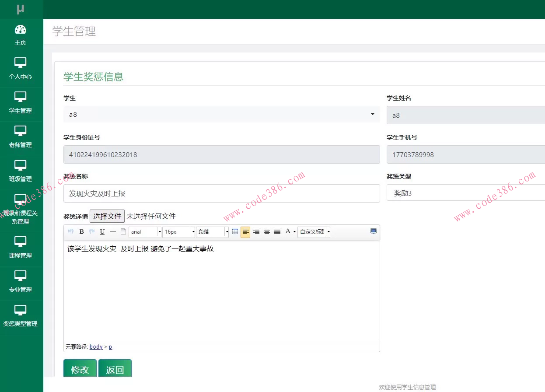Open the insert table icon
Image resolution: width=545 pixels, height=392 pixels.
pyautogui.click(x=235, y=232)
